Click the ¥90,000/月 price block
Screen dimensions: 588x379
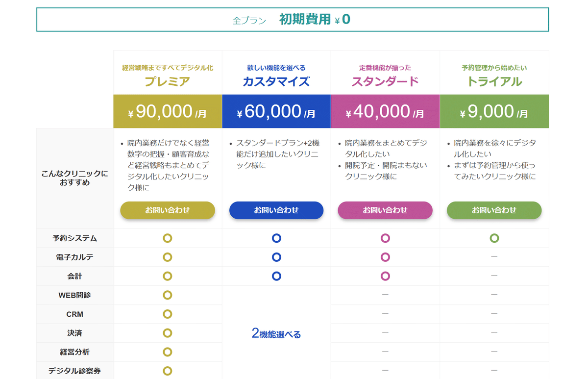(x=167, y=111)
